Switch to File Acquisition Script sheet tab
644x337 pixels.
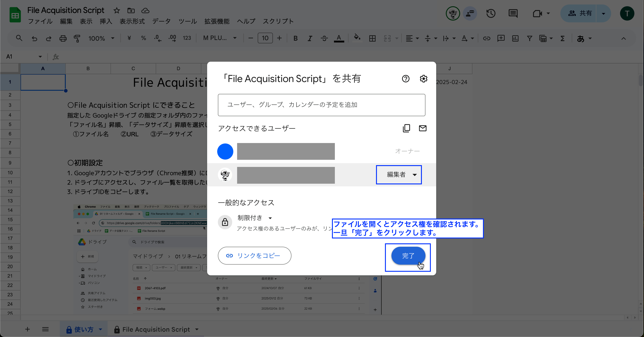click(x=156, y=329)
